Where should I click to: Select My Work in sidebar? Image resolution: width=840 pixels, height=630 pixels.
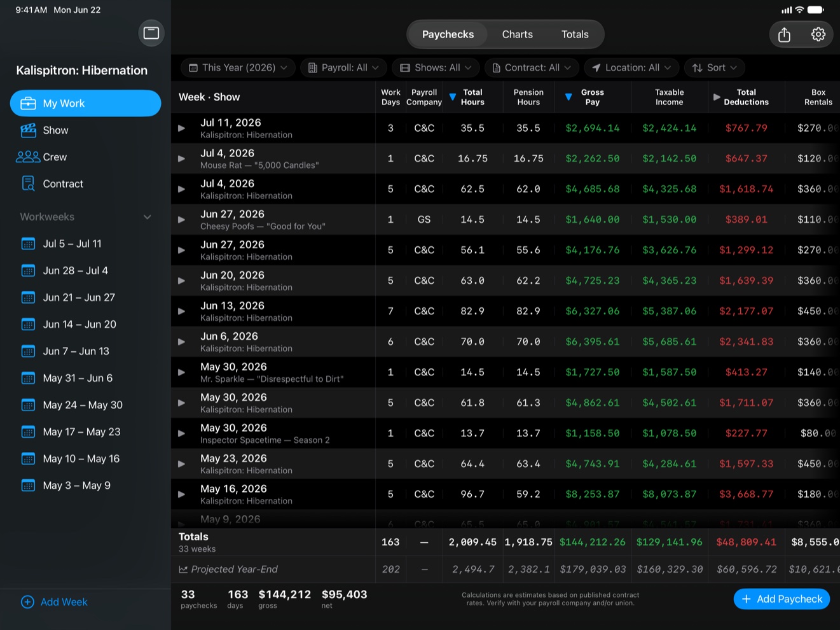pos(85,103)
